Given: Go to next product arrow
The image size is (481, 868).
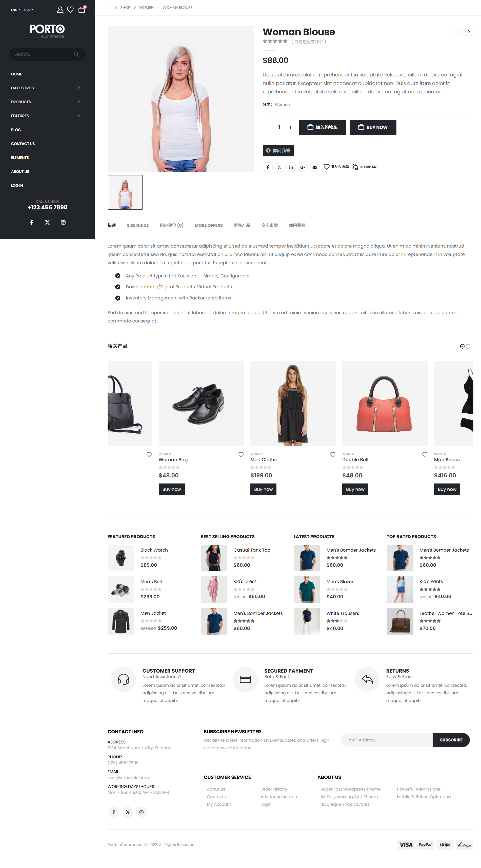Looking at the screenshot, I should [x=469, y=32].
